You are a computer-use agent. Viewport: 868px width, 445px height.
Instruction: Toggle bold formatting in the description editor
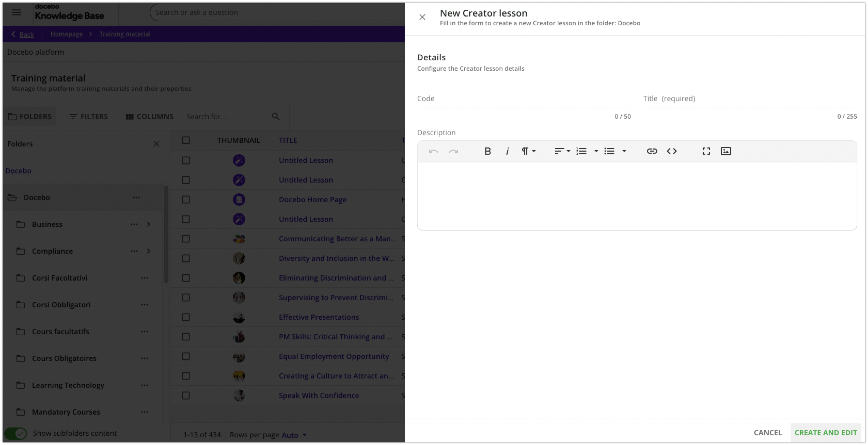[488, 151]
